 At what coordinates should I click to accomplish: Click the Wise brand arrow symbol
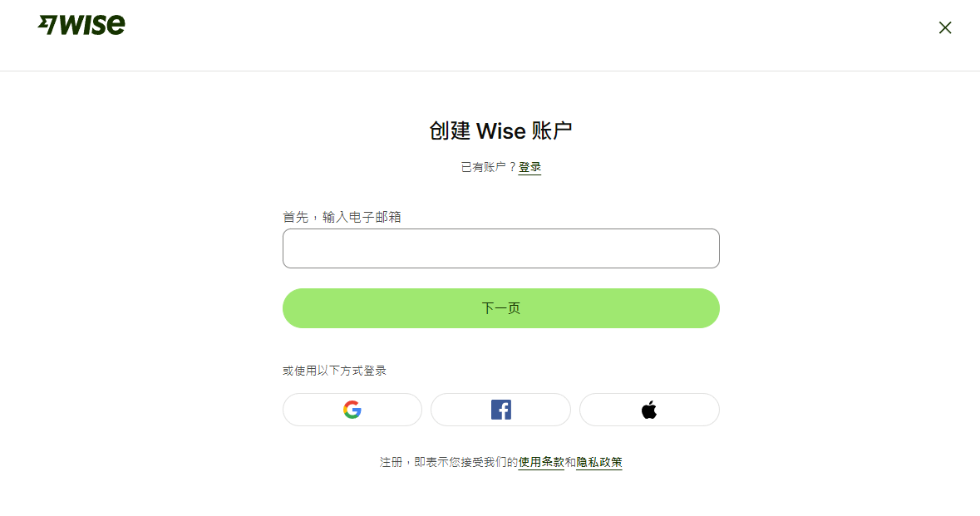pos(48,24)
